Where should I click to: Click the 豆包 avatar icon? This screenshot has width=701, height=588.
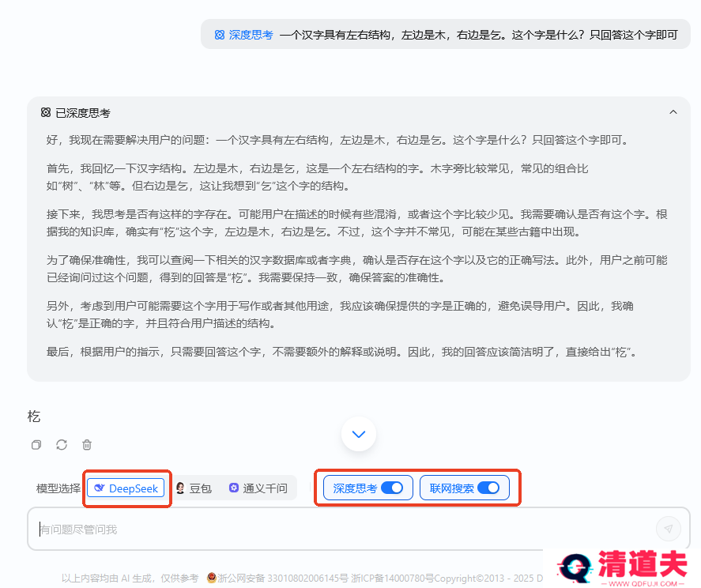click(x=180, y=488)
